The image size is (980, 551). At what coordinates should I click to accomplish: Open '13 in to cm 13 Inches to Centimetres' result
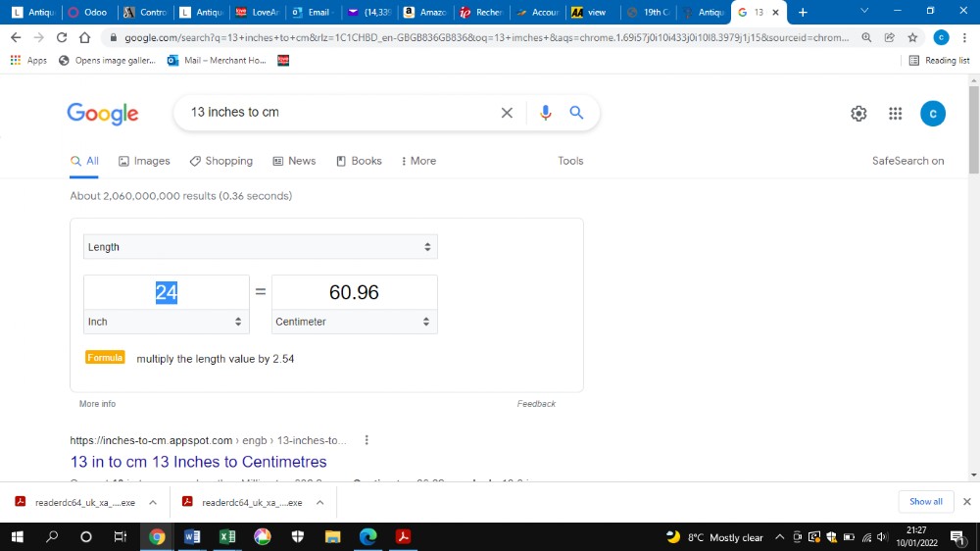click(x=198, y=462)
